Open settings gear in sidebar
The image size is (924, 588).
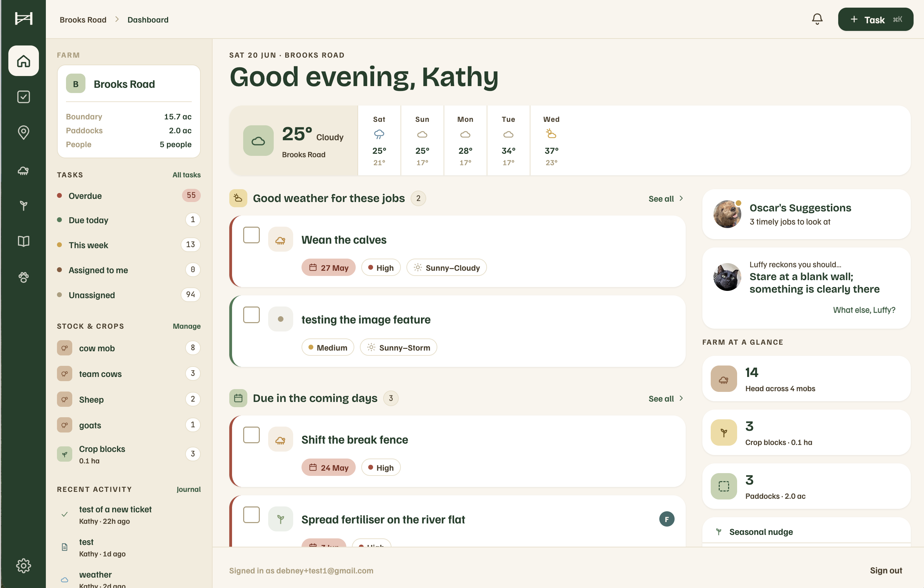click(23, 565)
